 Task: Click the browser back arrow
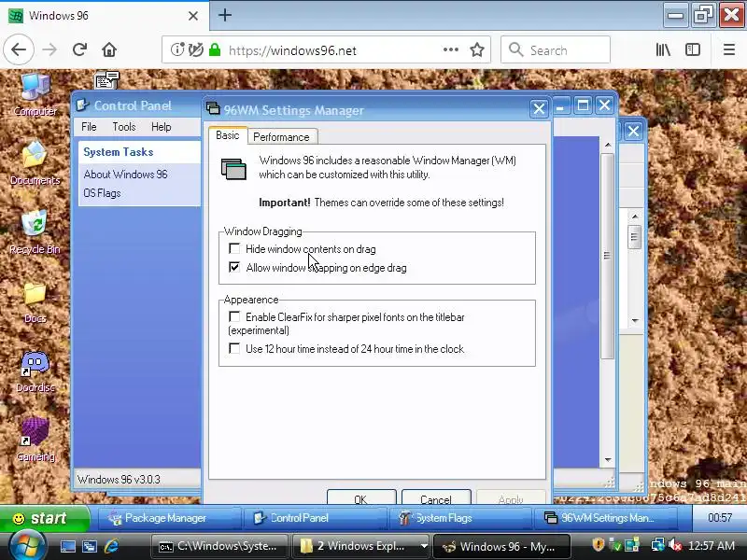(19, 49)
